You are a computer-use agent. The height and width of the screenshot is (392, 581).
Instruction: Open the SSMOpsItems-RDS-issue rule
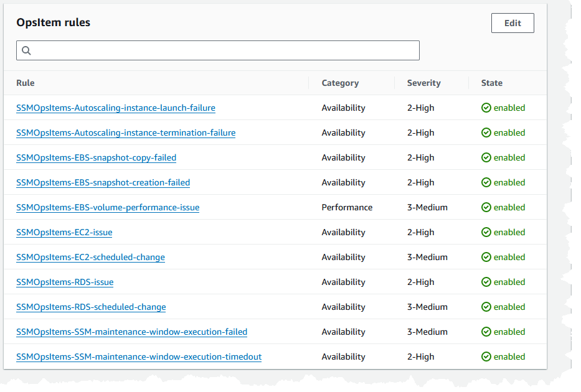(65, 282)
